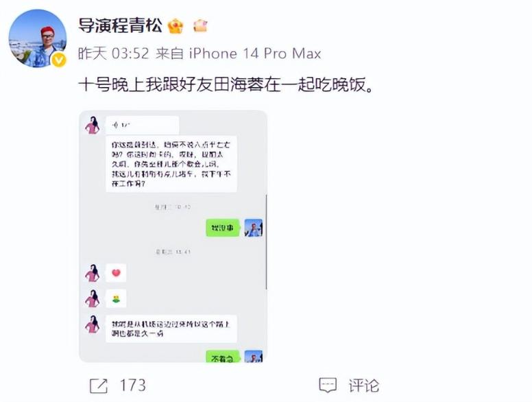Click the red heart emoji message
This screenshot has height=402, width=532.
pyautogui.click(x=116, y=272)
